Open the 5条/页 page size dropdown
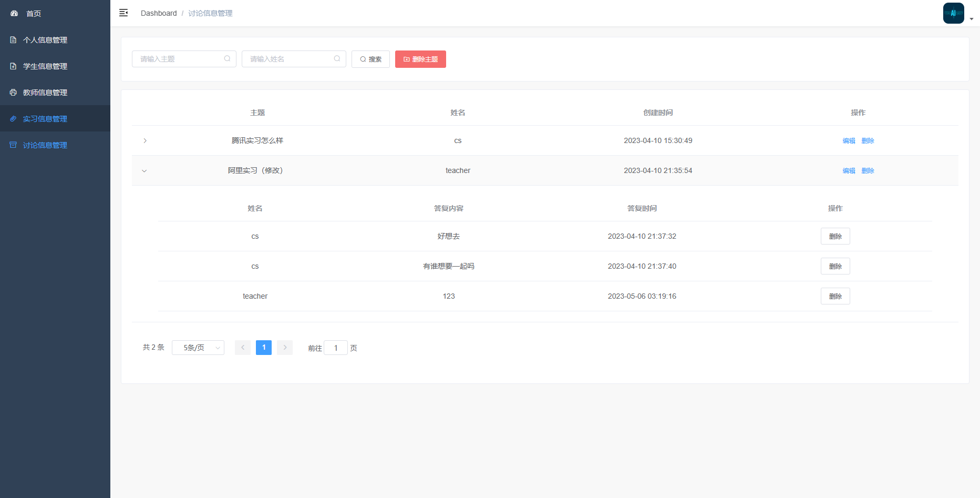The image size is (980, 498). pos(198,348)
